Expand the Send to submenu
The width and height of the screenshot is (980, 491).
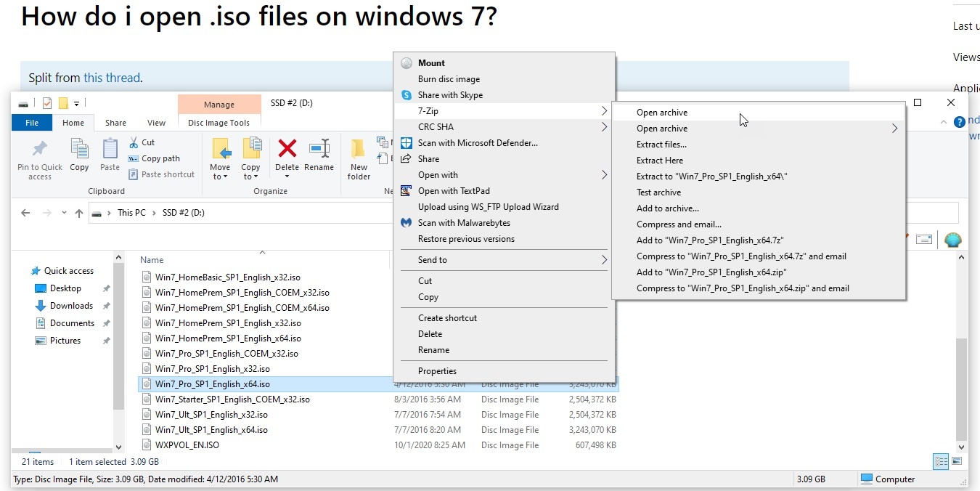pos(603,259)
